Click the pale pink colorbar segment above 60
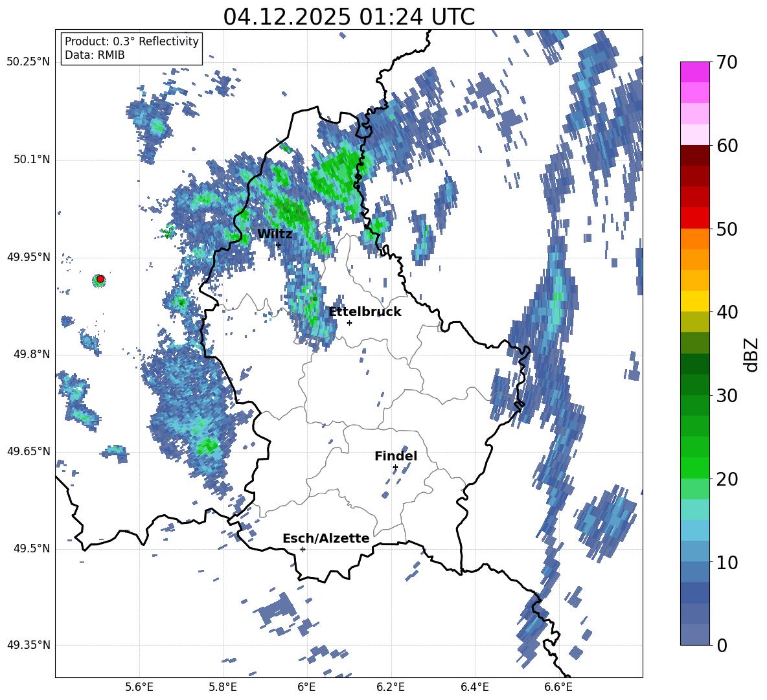This screenshot has width=767, height=700. click(x=694, y=135)
